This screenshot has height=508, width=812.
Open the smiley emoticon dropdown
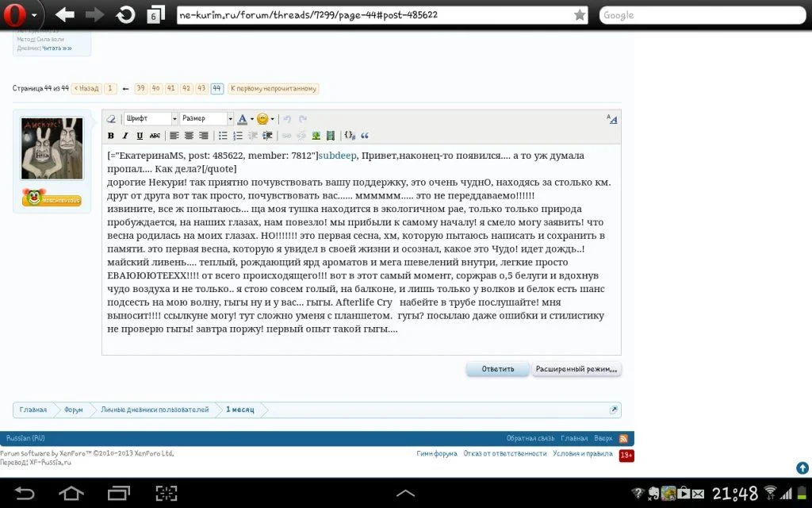(265, 119)
